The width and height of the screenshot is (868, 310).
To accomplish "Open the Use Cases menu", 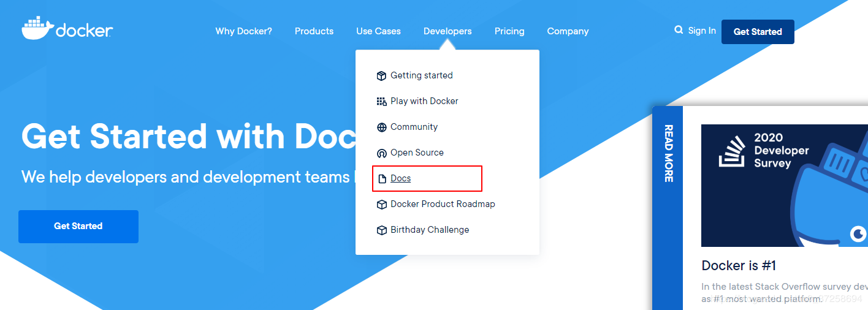I will click(378, 31).
